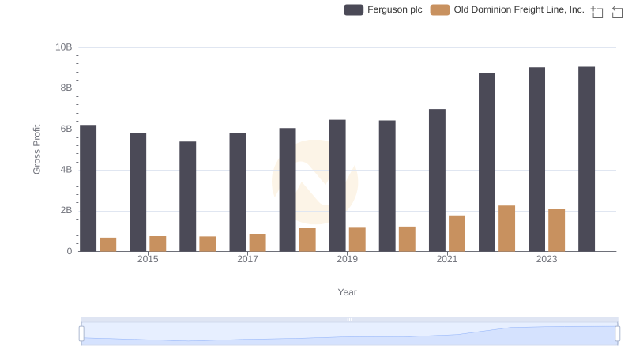
Task: Click the 'Gross Profit' axis title
Action: pyautogui.click(x=36, y=149)
